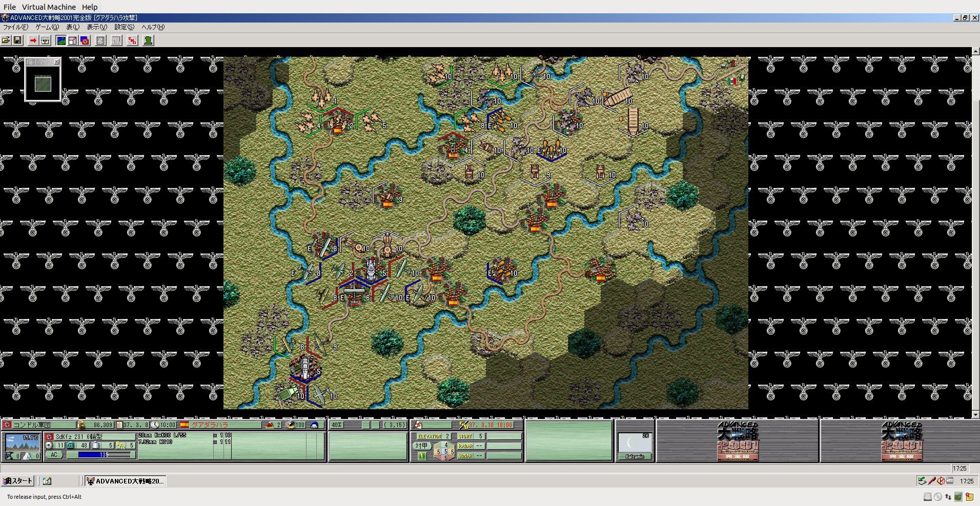Click the Spanish flag beside グアダラハラ
Image resolution: width=980 pixels, height=506 pixels.
point(185,425)
